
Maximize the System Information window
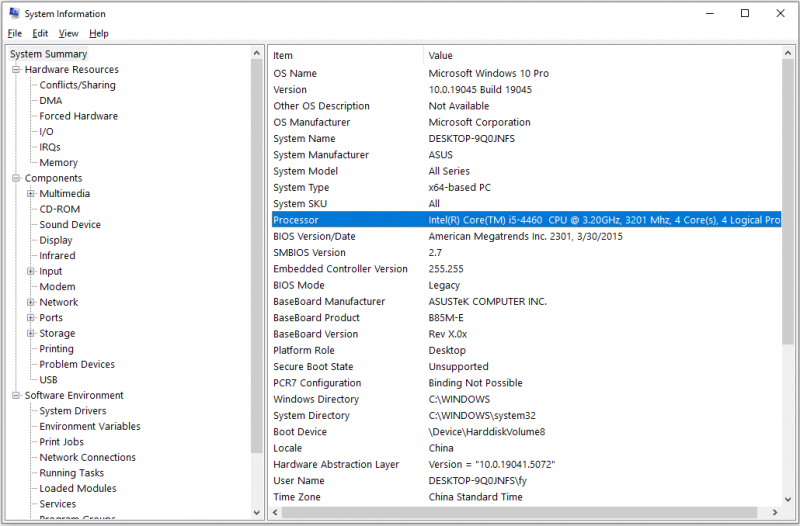click(x=745, y=13)
